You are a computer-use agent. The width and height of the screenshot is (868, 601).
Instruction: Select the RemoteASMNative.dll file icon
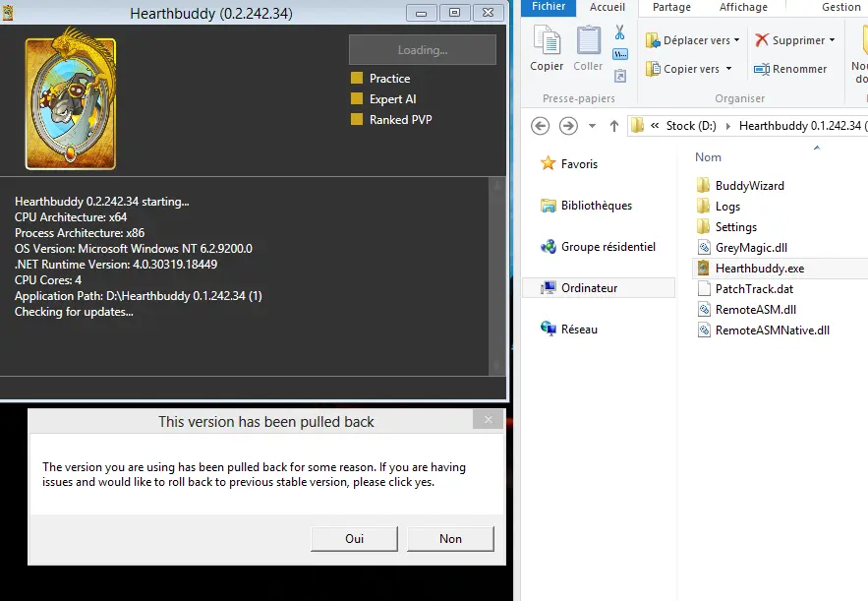(x=704, y=331)
